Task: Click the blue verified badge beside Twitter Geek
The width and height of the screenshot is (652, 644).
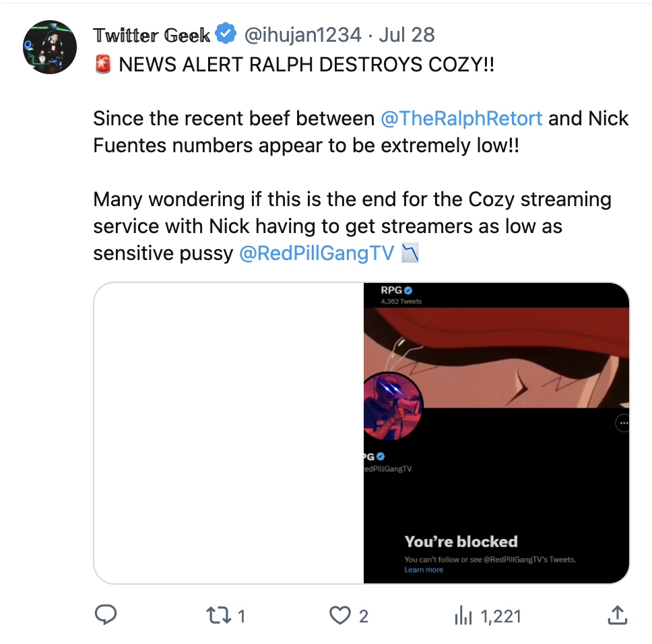Action: coord(226,34)
